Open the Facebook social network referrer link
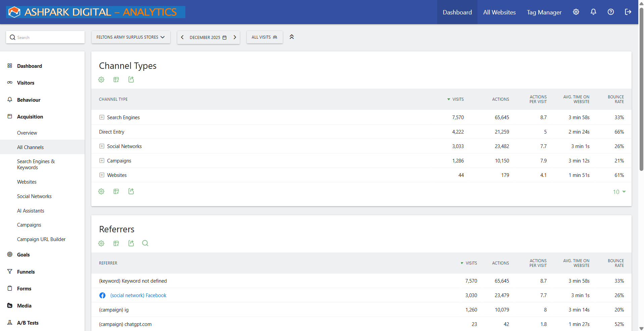 (138, 295)
